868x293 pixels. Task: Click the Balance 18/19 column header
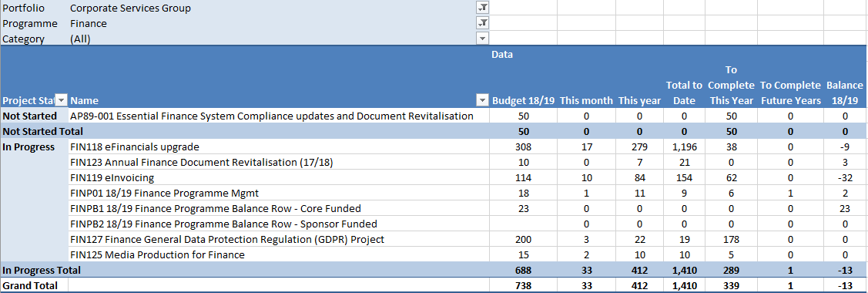point(845,93)
